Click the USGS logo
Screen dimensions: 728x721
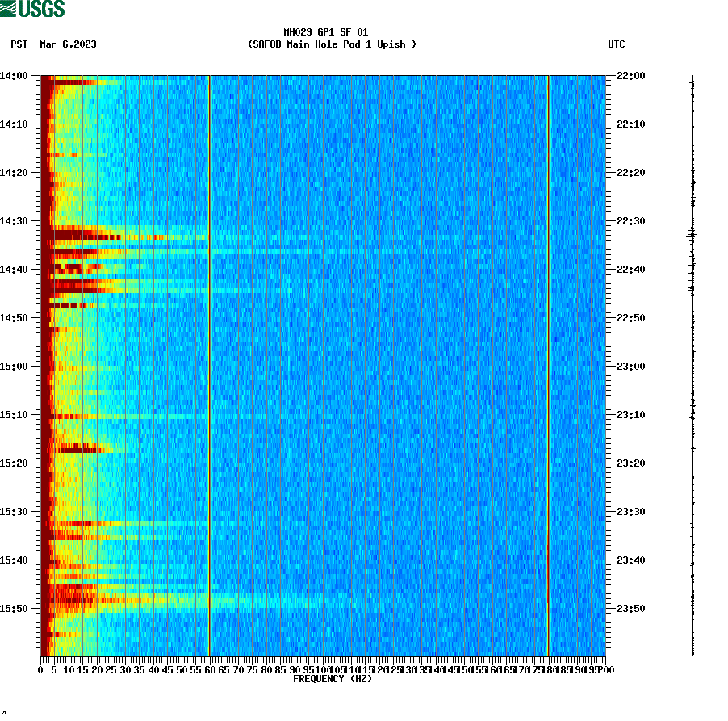[32, 10]
